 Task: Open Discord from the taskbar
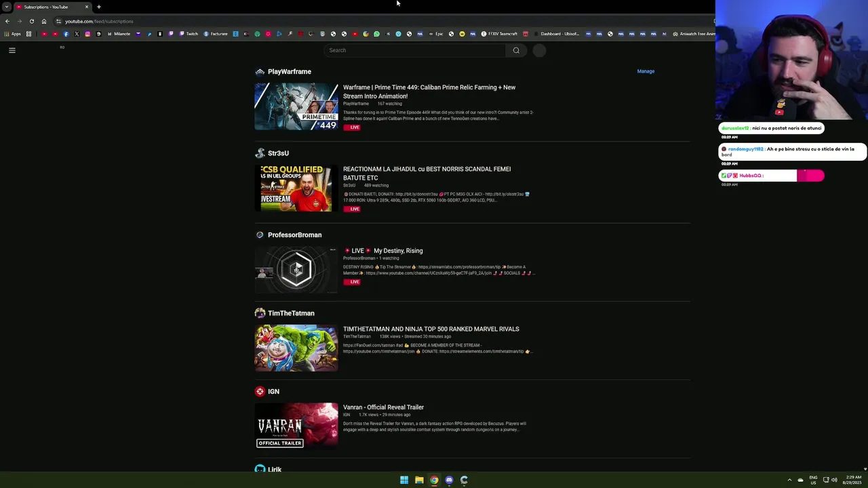click(449, 480)
